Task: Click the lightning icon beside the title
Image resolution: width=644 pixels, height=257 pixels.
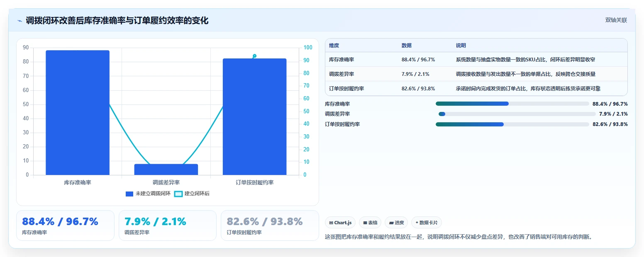Action: 20,21
